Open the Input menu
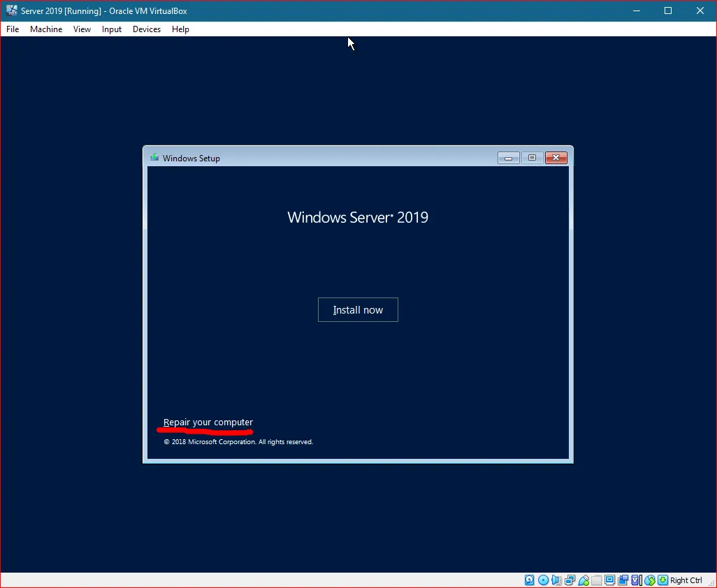Image resolution: width=717 pixels, height=588 pixels. coord(111,29)
